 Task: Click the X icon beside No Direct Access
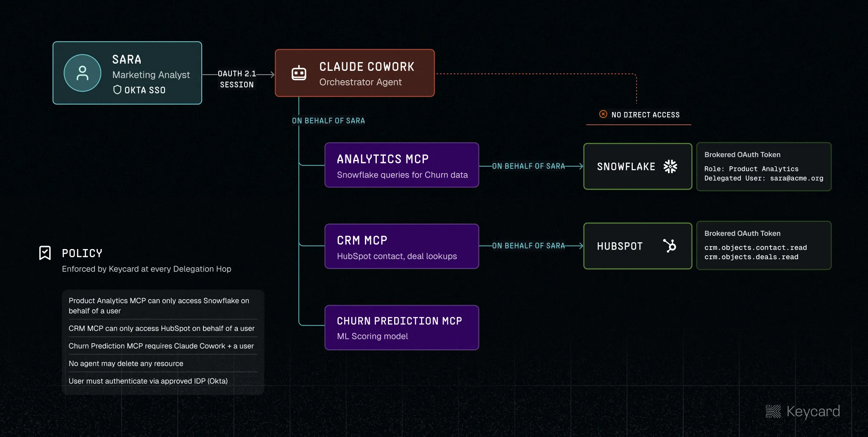[x=603, y=114]
